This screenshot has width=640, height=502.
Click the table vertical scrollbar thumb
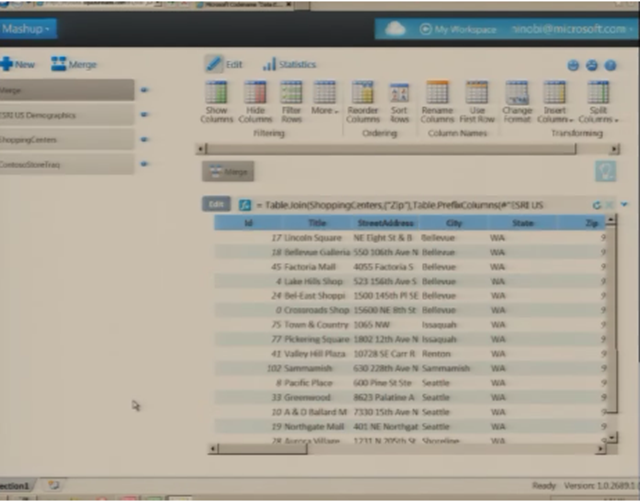coord(611,318)
